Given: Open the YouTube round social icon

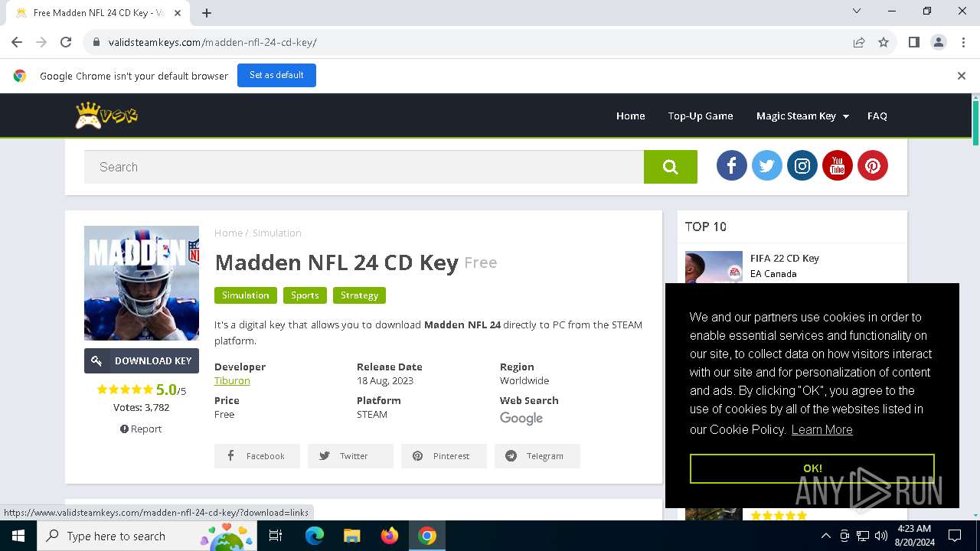Looking at the screenshot, I should click(837, 166).
